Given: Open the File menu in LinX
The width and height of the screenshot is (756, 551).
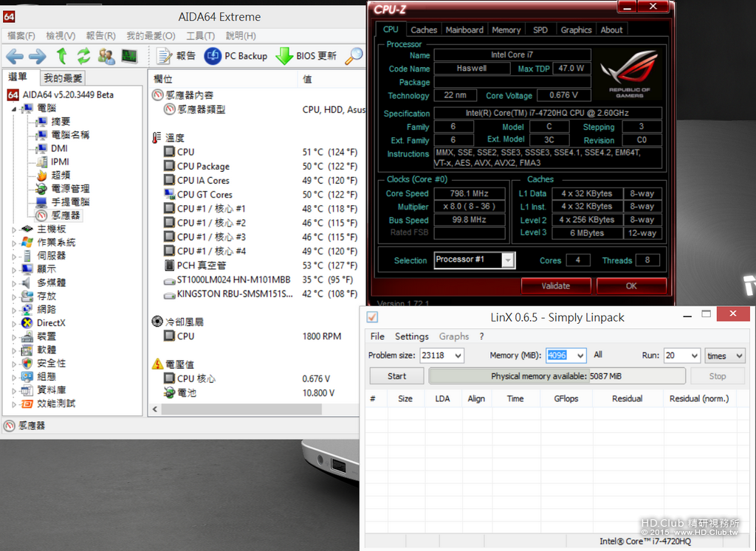Looking at the screenshot, I should [377, 336].
